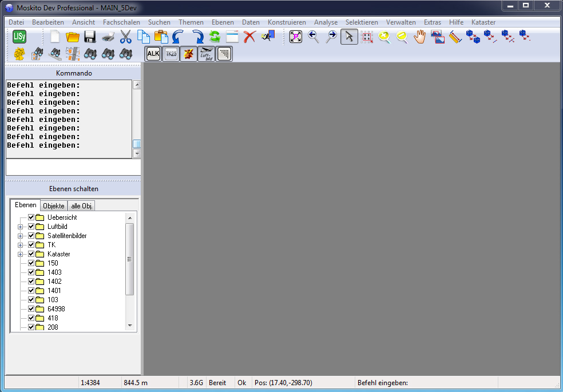Click the cube-to-line snap icon
Screen dimensions: 563x392
coord(490,37)
